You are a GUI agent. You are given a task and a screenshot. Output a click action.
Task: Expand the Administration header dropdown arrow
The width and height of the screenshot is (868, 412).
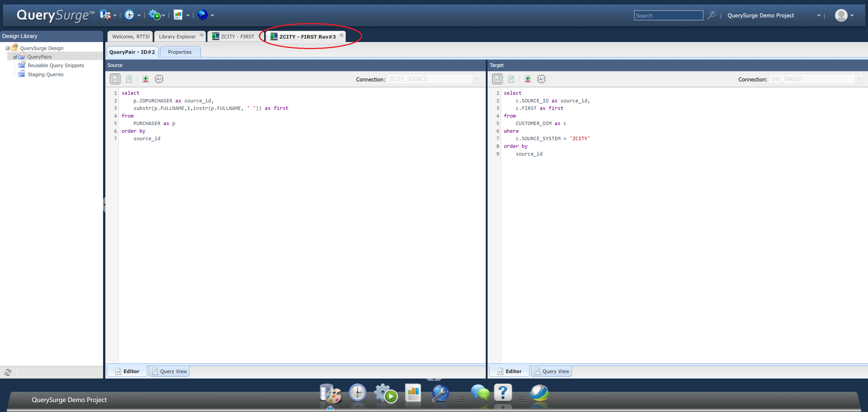(x=212, y=15)
